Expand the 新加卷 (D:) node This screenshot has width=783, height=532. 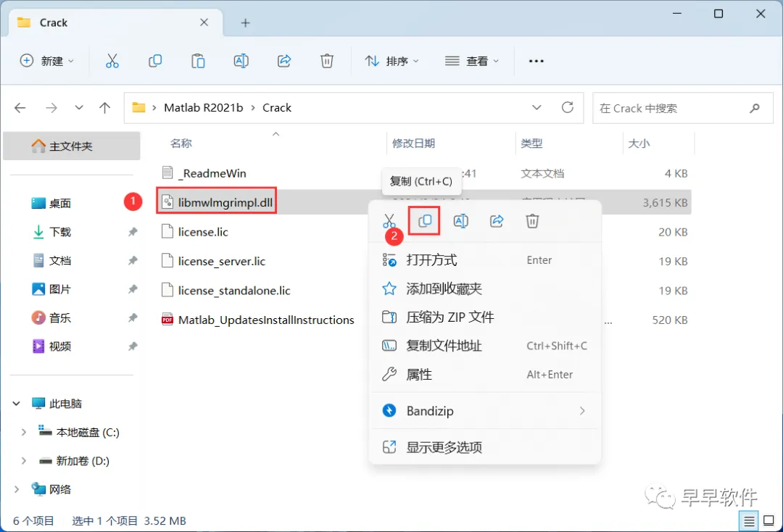pyautogui.click(x=23, y=461)
